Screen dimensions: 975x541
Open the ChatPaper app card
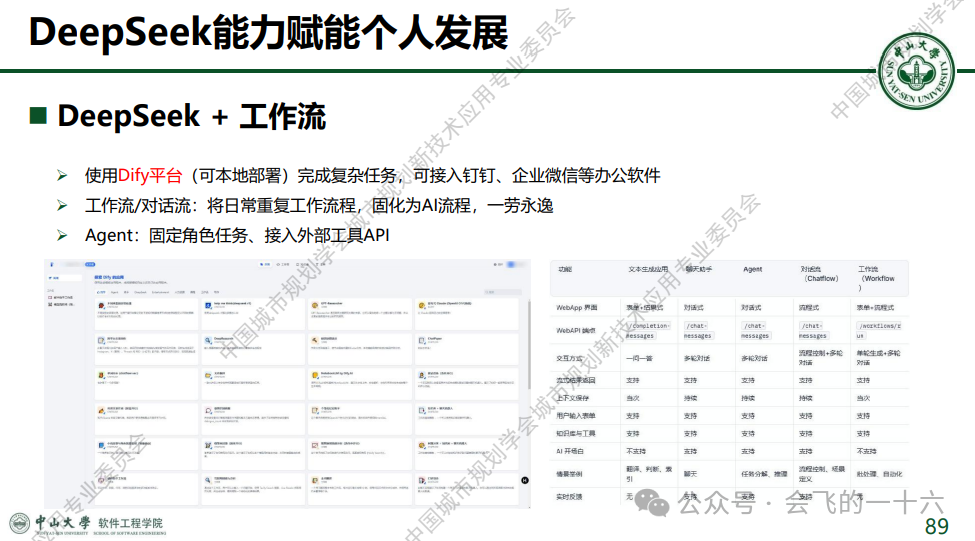466,348
